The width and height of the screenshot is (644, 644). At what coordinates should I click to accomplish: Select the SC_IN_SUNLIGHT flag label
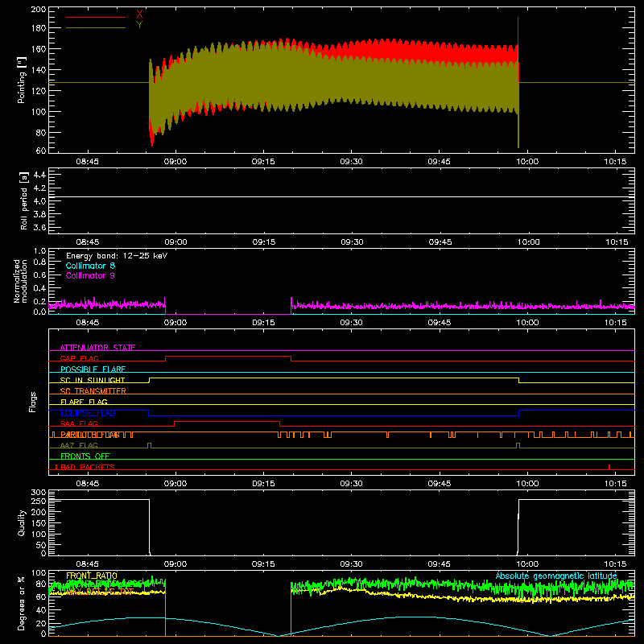coord(93,380)
